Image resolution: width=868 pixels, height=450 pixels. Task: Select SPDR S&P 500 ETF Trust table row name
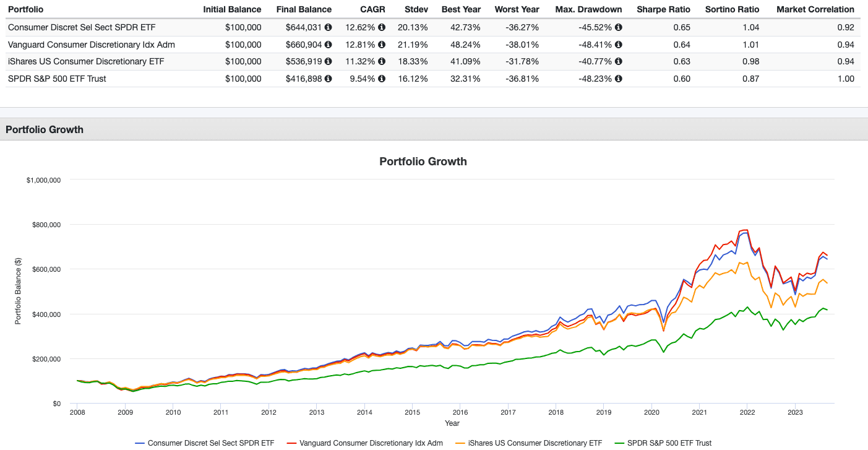point(57,79)
